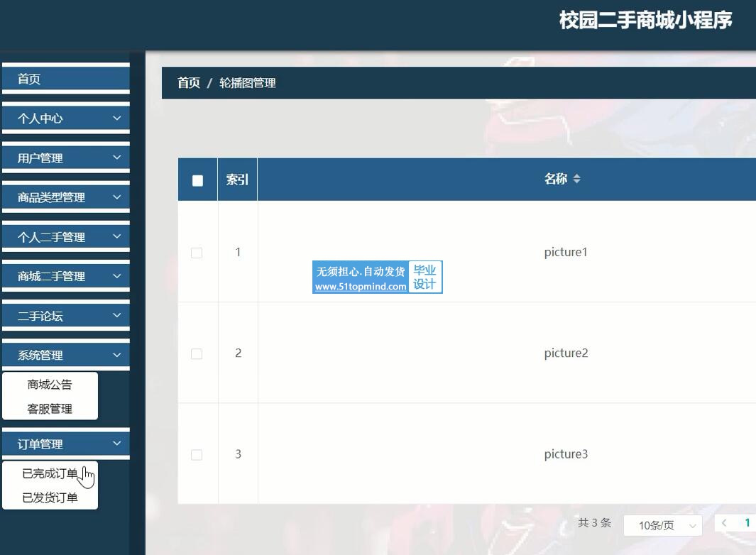
Task: Check the checkbox for row 1
Action: click(x=197, y=253)
